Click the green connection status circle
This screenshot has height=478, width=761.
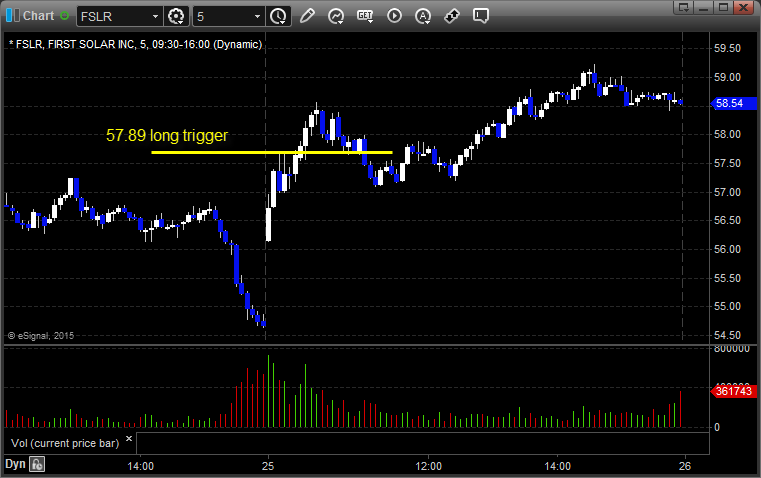click(x=64, y=16)
